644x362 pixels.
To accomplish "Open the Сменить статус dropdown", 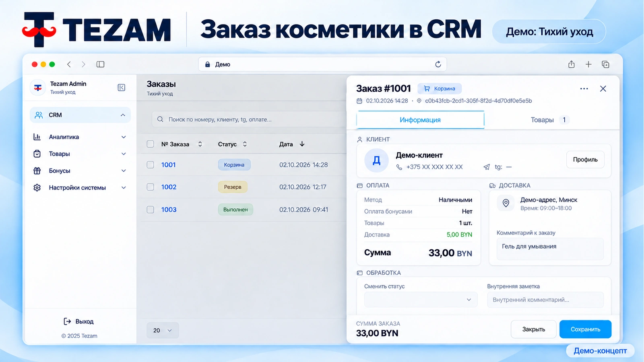I will coord(421,300).
